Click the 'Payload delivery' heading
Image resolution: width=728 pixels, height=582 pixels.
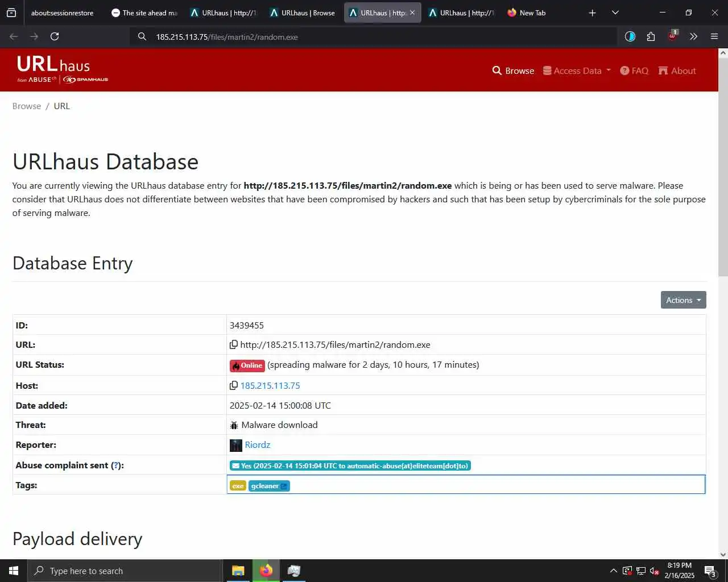77,539
